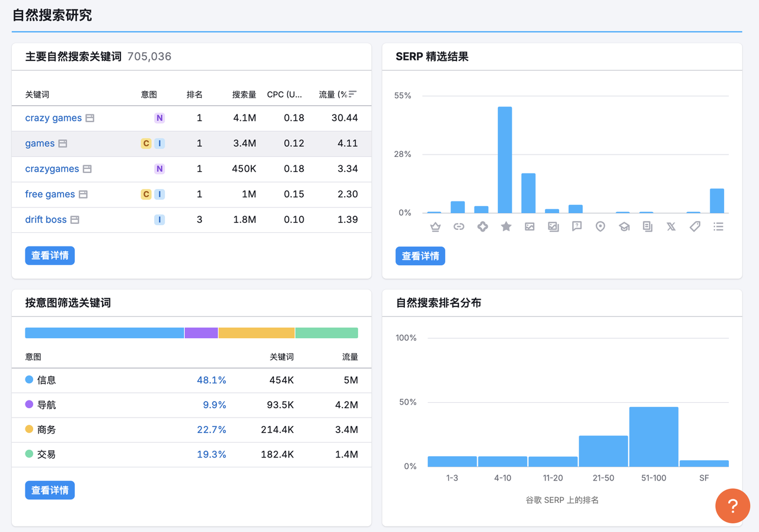Image resolution: width=759 pixels, height=532 pixels.
Task: Click the 排名 column header
Action: point(194,95)
